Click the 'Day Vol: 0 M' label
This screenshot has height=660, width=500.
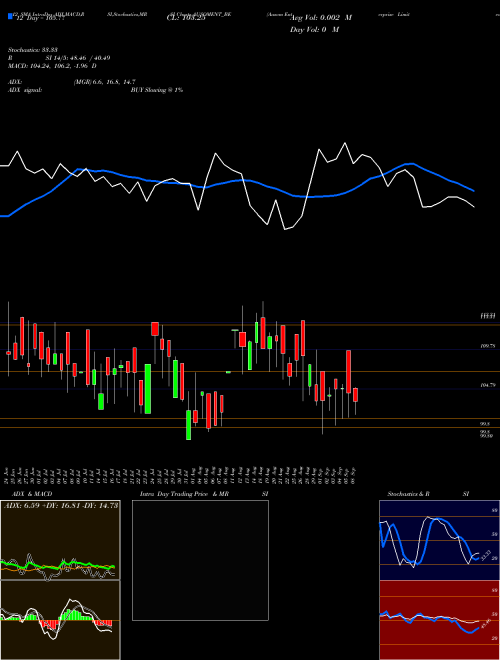coord(314,30)
